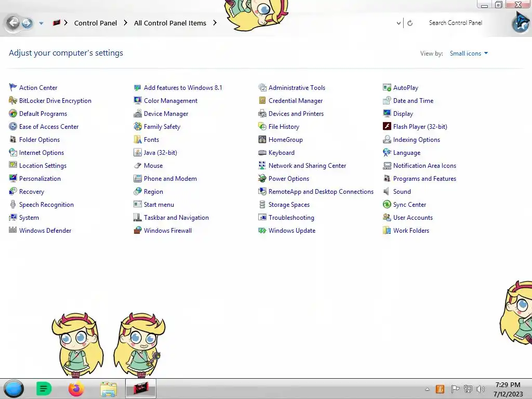Click the Flash Player red icon
This screenshot has height=399, width=532.
(x=387, y=127)
